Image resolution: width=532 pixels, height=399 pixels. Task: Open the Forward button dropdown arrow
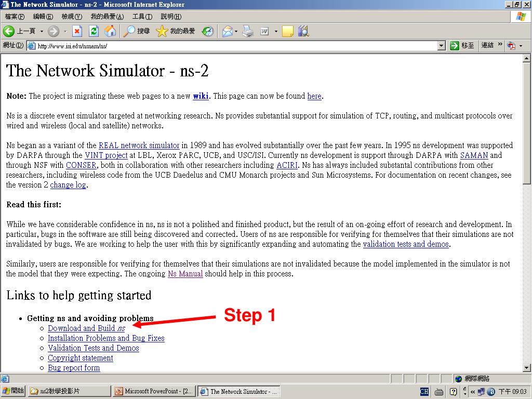tap(65, 32)
